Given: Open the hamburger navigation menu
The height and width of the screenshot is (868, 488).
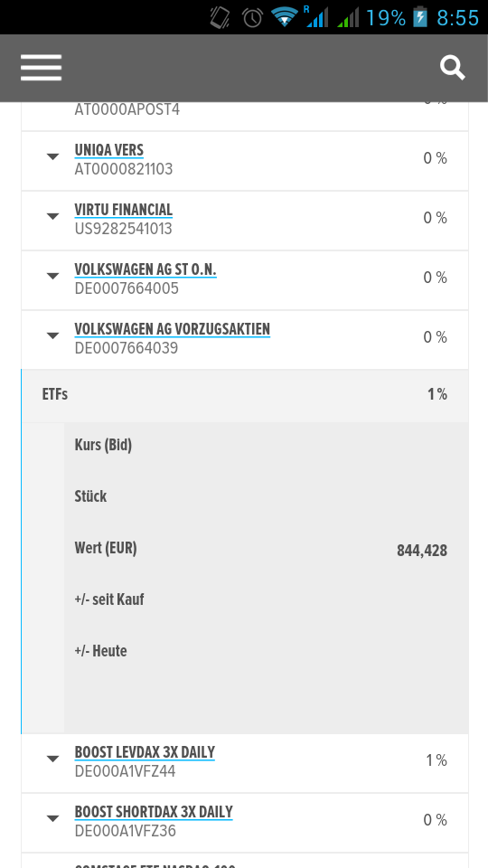Looking at the screenshot, I should 41,68.
